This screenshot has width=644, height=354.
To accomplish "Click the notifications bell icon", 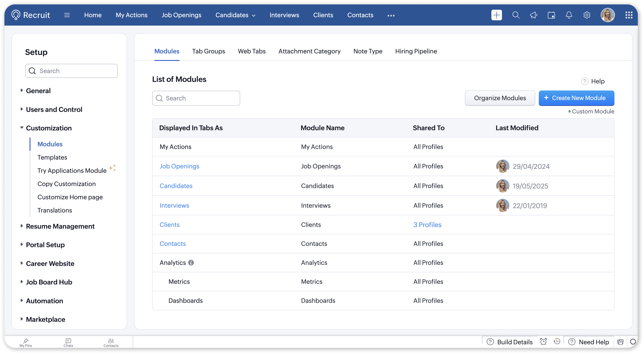I will click(x=569, y=15).
